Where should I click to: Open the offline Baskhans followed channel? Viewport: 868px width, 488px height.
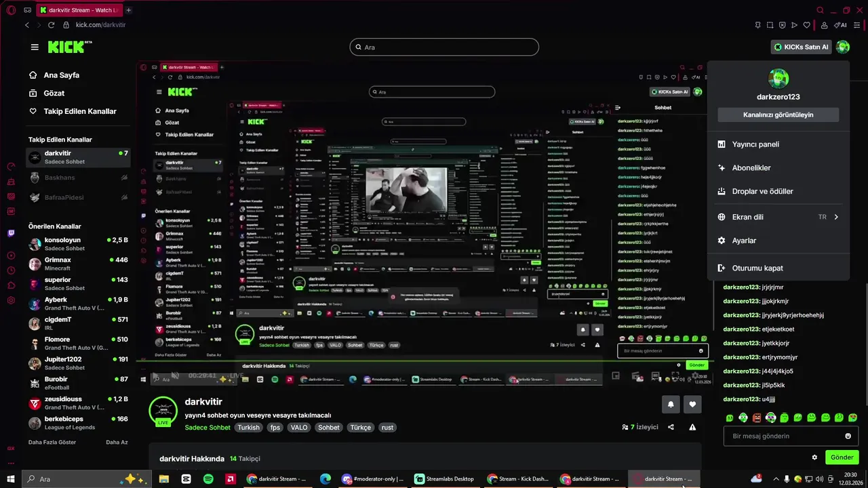(x=78, y=178)
